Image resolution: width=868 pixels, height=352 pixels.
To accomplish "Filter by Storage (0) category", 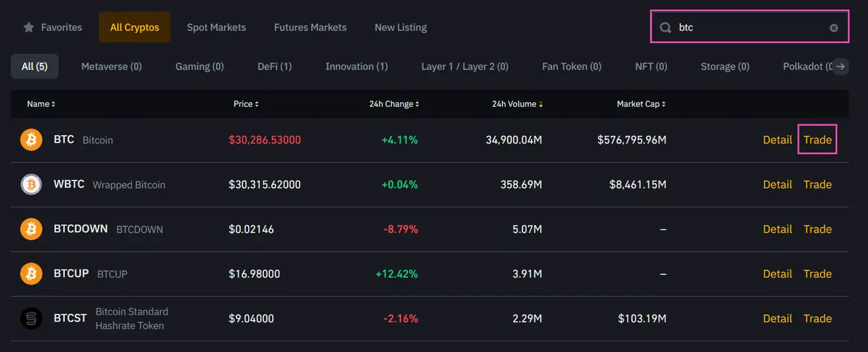I will 725,66.
